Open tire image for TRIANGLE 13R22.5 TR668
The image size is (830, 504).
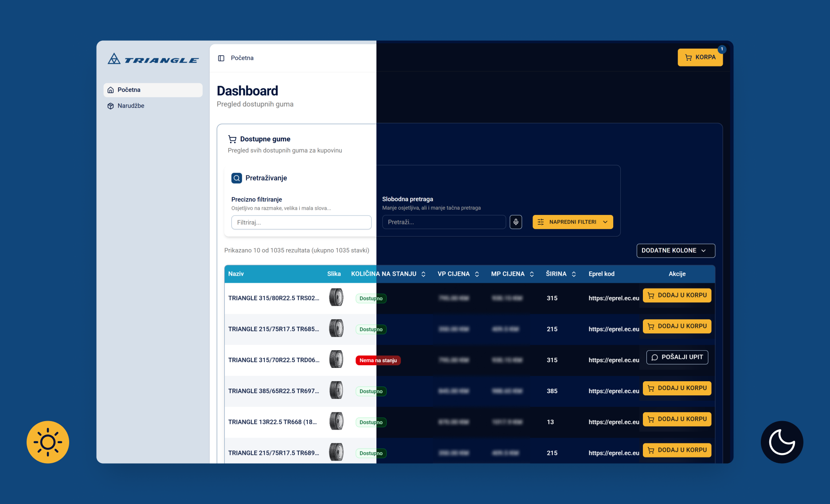336,422
